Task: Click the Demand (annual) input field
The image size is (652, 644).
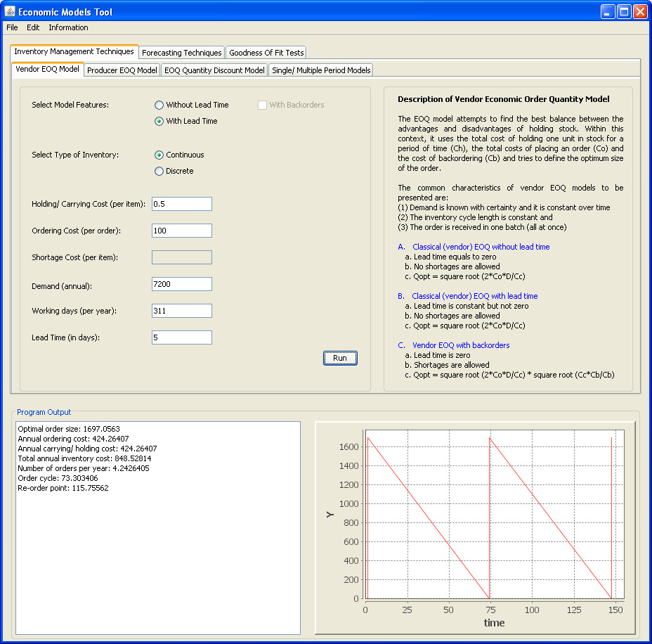Action: coord(182,284)
